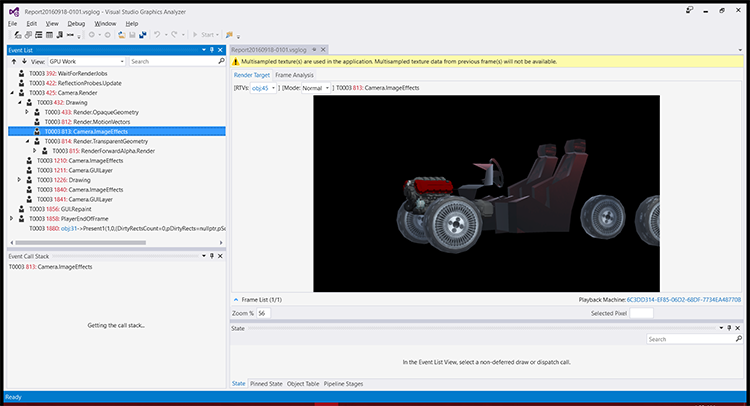Collapse the 814: Render.TransparentGeometry node
The image size is (750, 406).
27,141
